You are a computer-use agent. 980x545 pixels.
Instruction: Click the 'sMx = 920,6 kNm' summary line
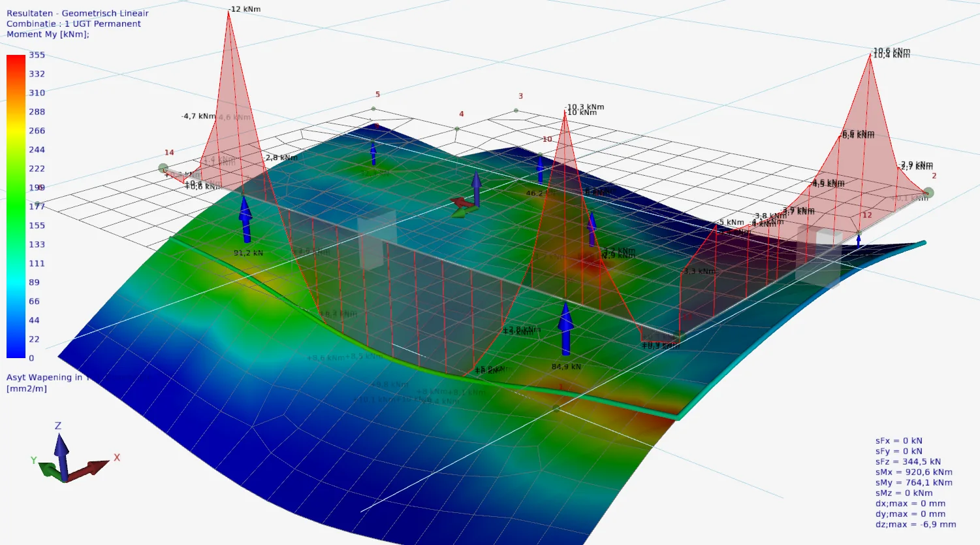[914, 472]
